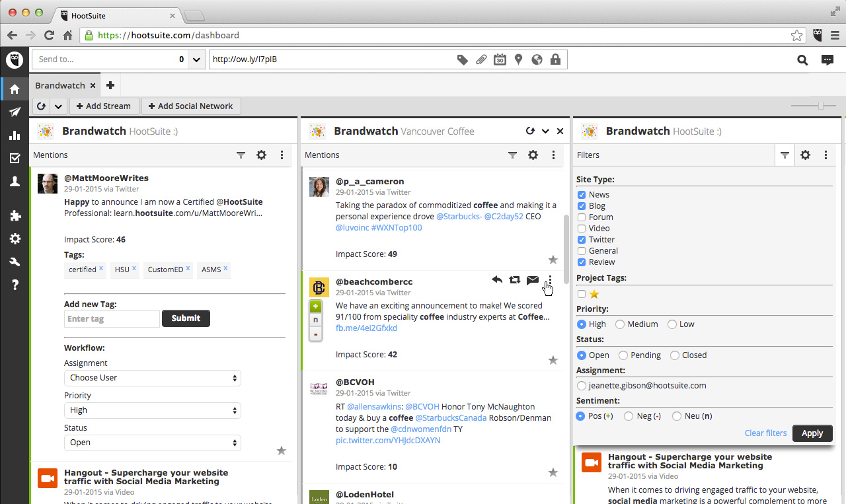Screen dimensions: 846x504
Task: Attach a file with paperclip icon
Action: (x=481, y=59)
